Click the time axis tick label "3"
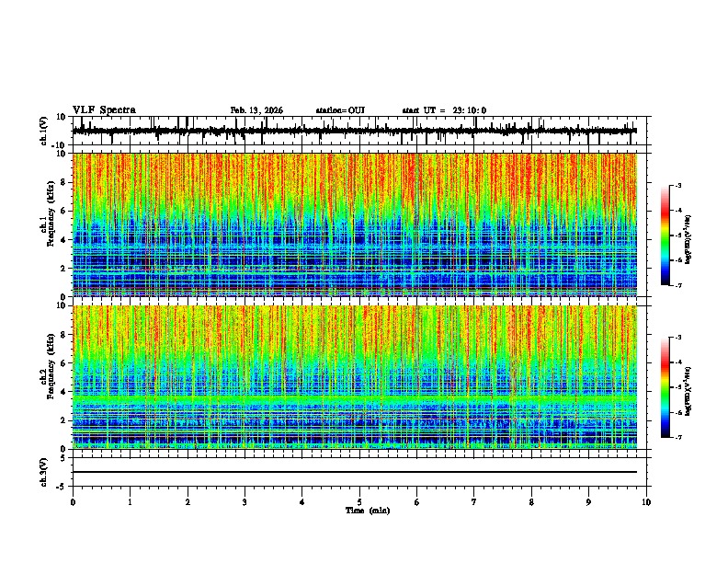Screen dimensions: 728x563 245,502
